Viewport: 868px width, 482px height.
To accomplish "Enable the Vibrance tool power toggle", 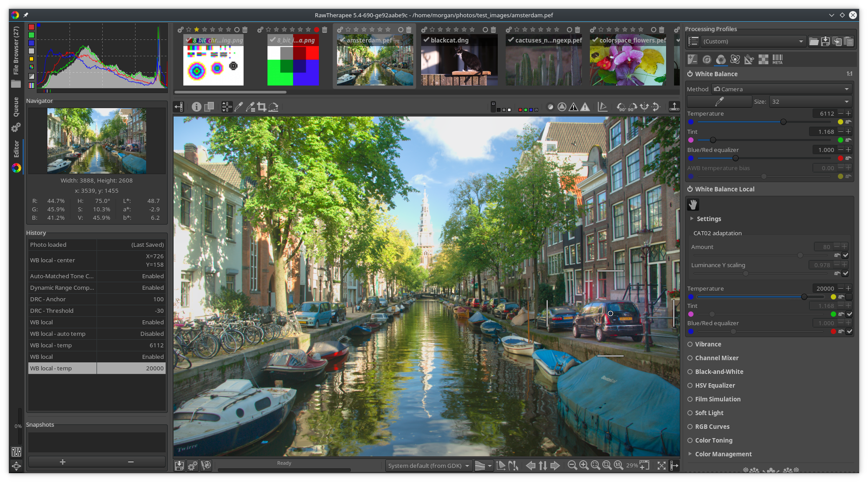I will [690, 344].
